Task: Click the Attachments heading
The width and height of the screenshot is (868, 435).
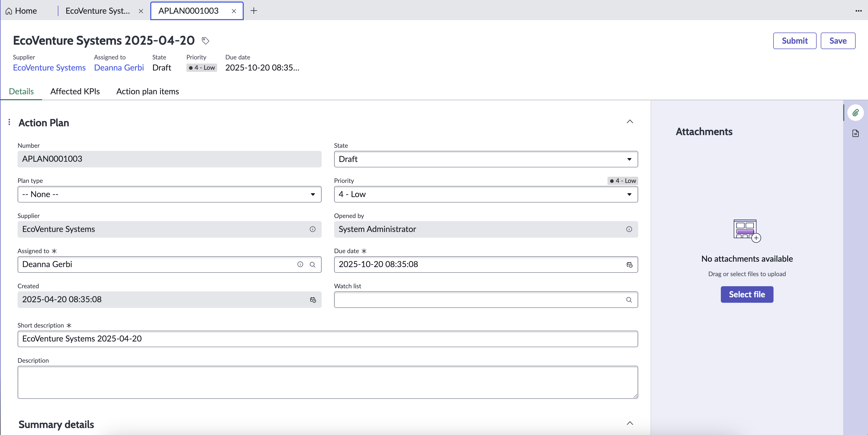Action: (x=704, y=131)
